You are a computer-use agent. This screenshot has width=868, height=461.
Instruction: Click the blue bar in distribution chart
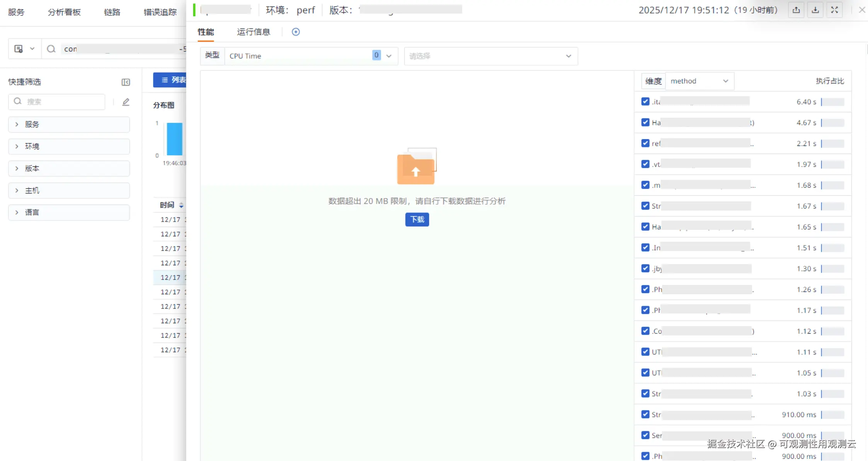pyautogui.click(x=174, y=139)
